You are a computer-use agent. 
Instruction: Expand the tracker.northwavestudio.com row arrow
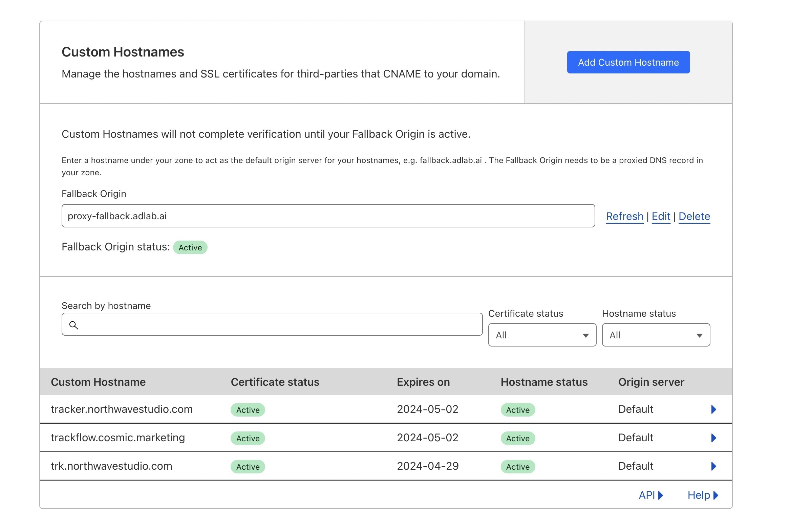point(713,409)
